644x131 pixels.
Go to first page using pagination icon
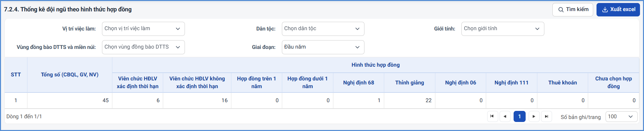pos(492,117)
